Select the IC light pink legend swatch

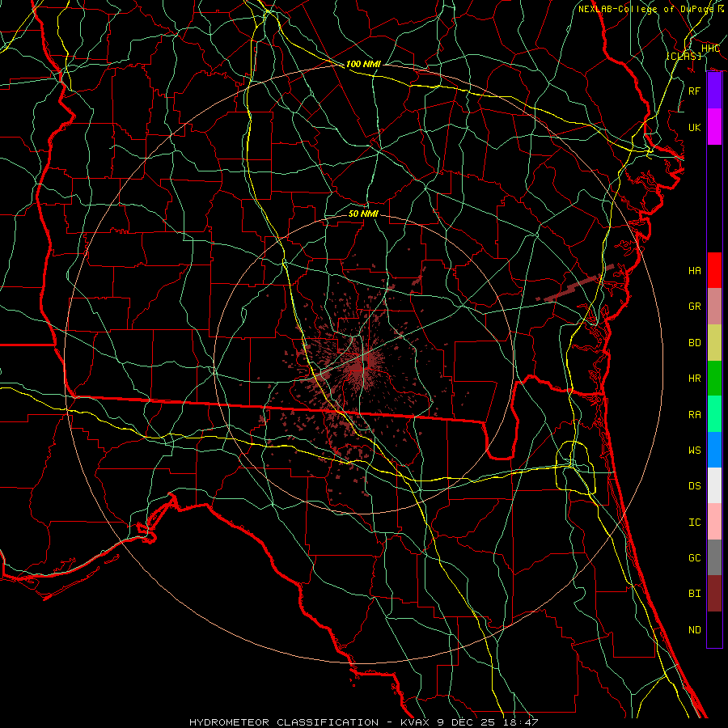pyautogui.click(x=714, y=522)
